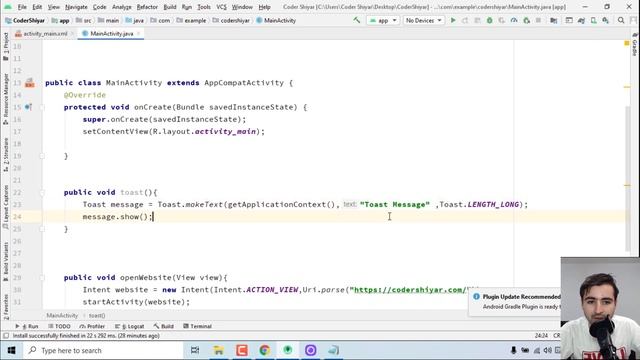Click Run with Coverage icon
Viewport: 640px width, 360px height.
point(502,20)
